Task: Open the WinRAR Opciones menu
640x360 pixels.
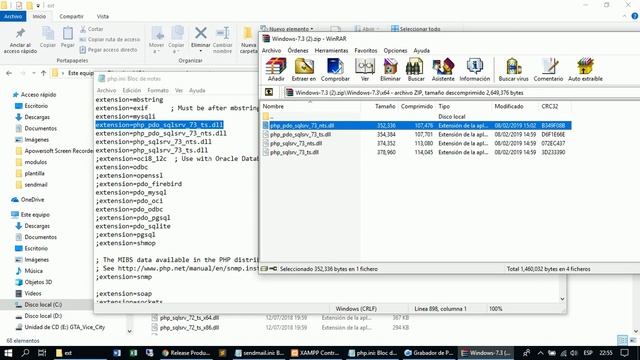Action: 395,50
